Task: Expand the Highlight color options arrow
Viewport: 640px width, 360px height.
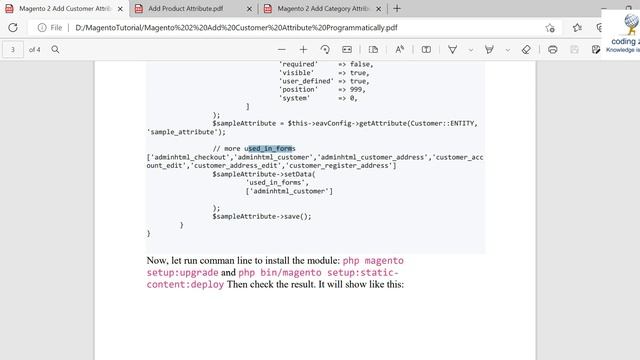Action: tap(507, 50)
